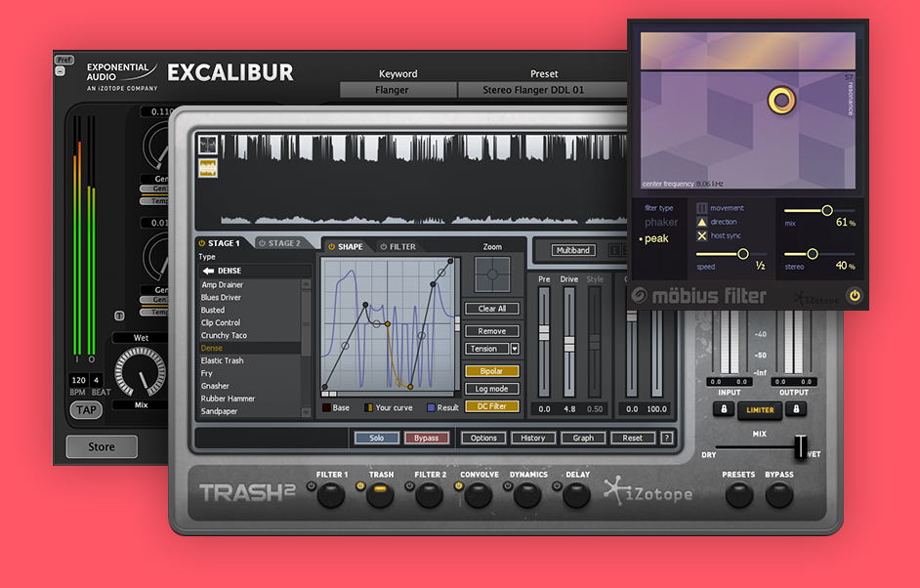Open the Filter tab beside Shape
The image size is (920, 588).
[397, 246]
